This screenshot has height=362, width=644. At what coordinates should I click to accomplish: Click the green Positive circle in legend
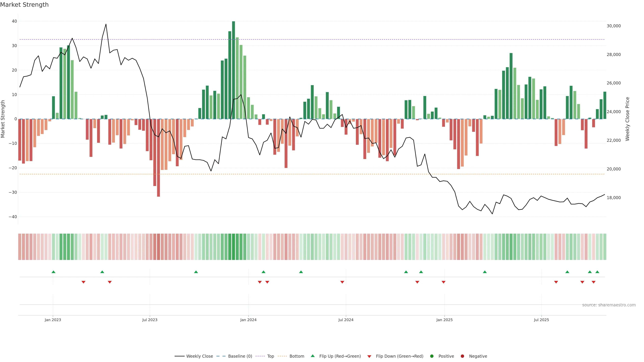tap(432, 356)
